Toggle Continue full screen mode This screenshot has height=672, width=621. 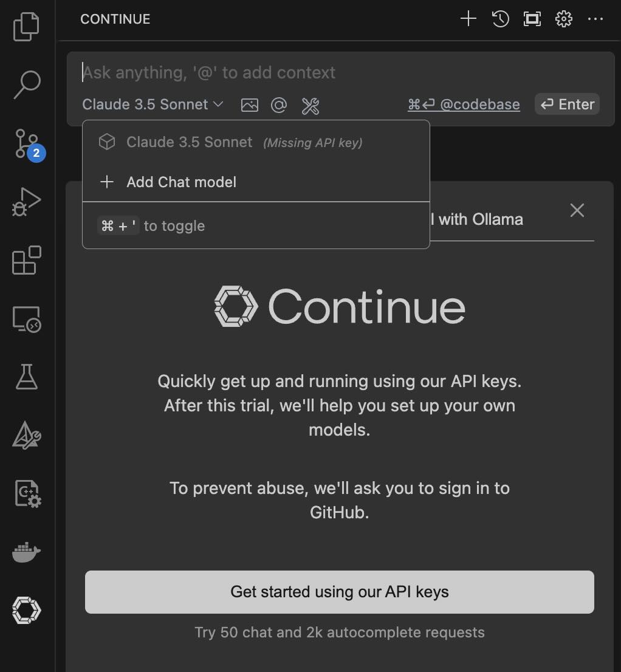pyautogui.click(x=532, y=19)
